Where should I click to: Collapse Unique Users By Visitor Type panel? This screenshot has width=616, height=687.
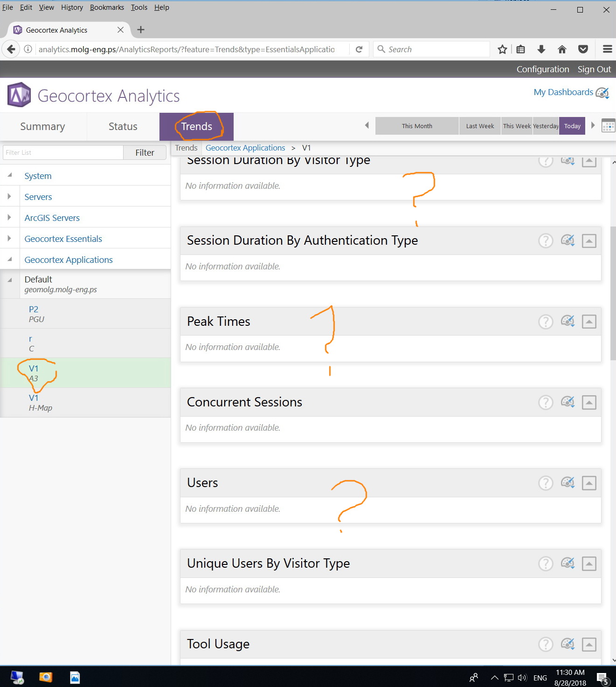[x=589, y=564]
